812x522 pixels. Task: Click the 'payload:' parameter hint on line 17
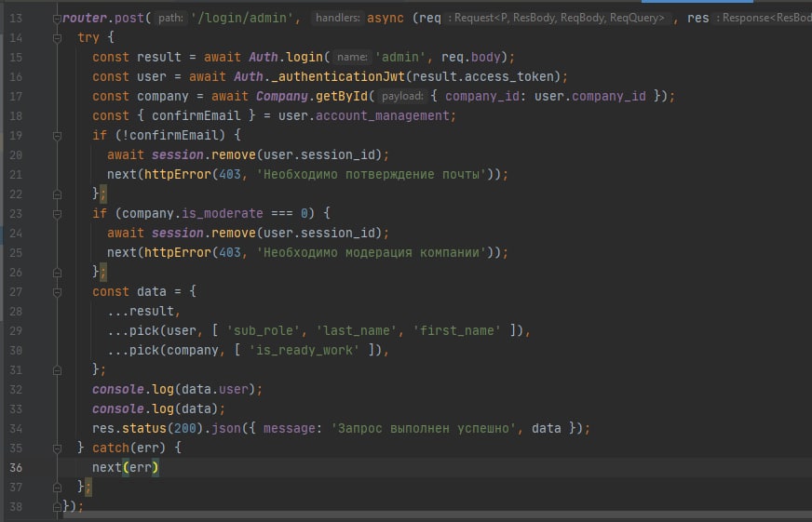click(x=402, y=96)
